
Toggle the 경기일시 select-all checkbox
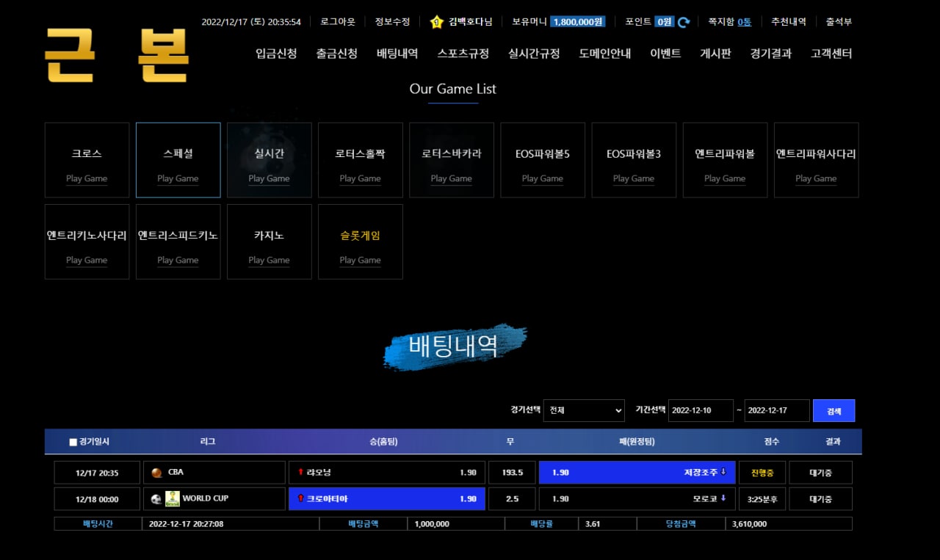pyautogui.click(x=73, y=442)
